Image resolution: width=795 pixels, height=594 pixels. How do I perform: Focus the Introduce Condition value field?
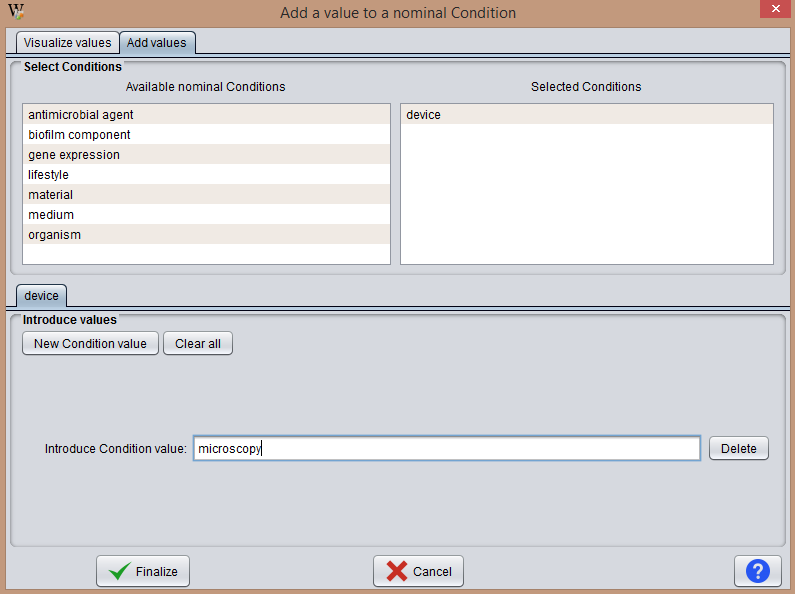tap(447, 449)
